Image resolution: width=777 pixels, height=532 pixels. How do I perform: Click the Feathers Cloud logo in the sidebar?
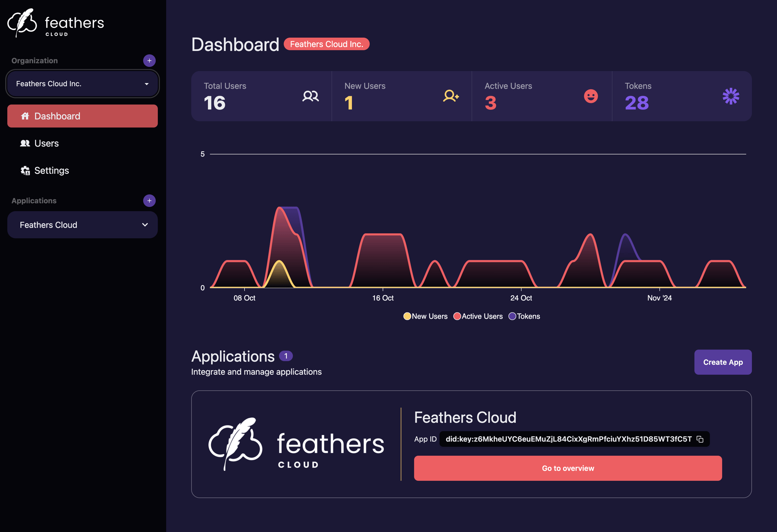(55, 23)
